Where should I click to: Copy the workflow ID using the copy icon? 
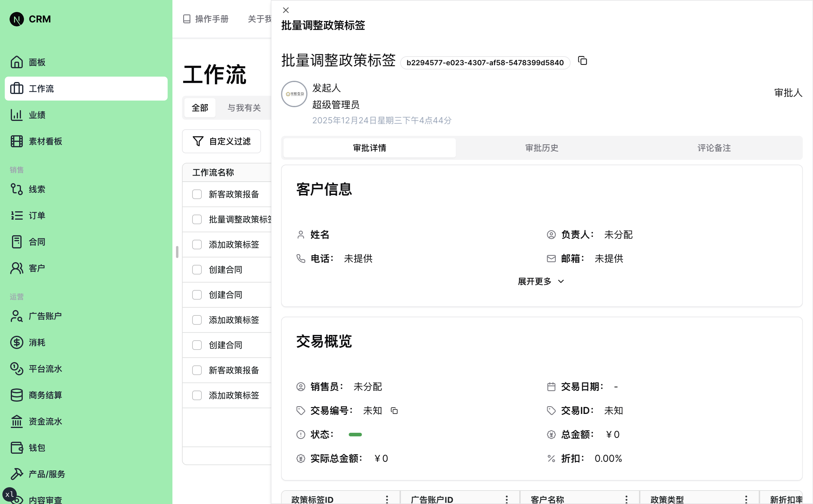click(x=582, y=61)
